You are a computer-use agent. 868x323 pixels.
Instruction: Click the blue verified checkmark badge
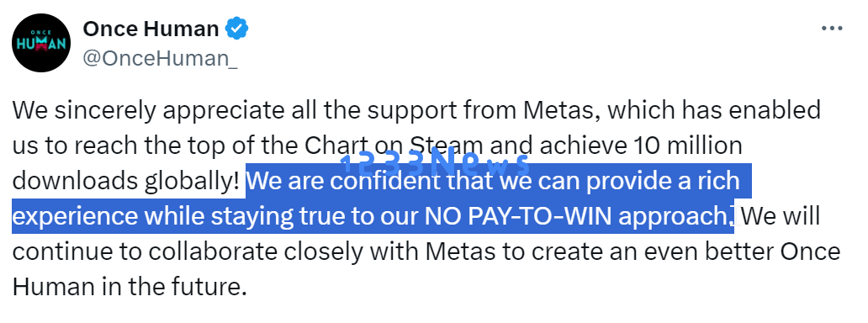tap(236, 29)
